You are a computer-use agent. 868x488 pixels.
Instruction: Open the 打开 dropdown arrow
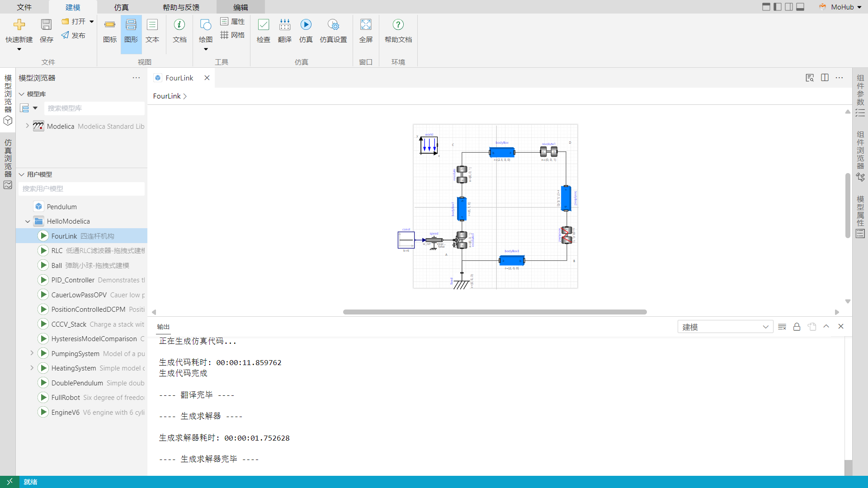[x=92, y=21]
